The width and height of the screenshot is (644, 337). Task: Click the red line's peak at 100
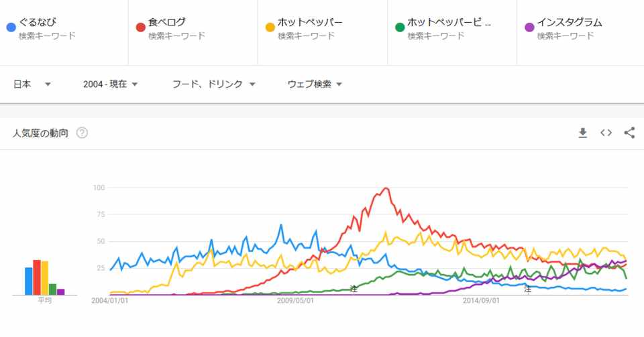[x=386, y=188]
